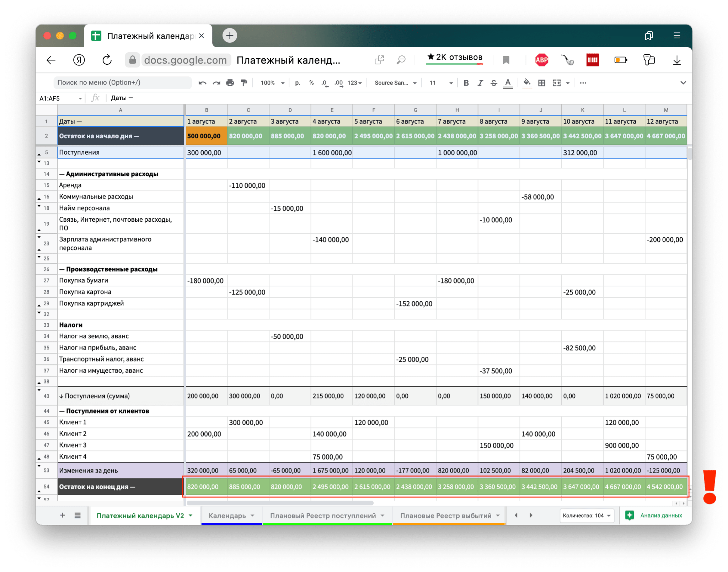
Task: Click the ABP adblock extension icon
Action: [541, 60]
